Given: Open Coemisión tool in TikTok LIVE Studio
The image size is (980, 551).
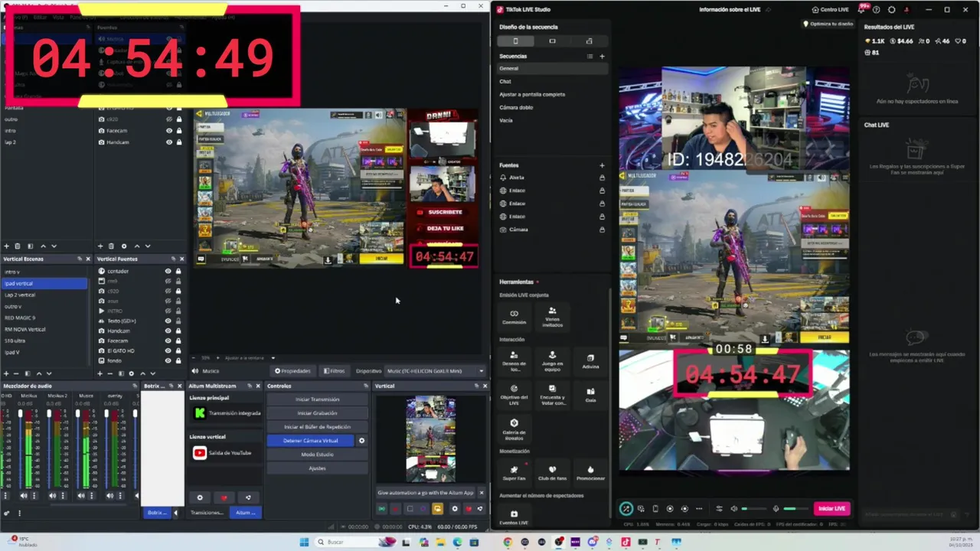Looking at the screenshot, I should click(x=514, y=316).
